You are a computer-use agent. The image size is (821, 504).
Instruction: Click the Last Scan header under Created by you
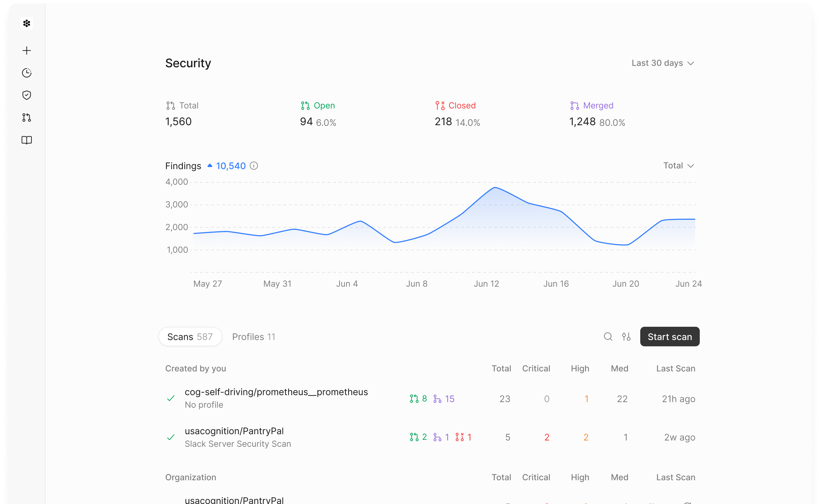(x=676, y=368)
